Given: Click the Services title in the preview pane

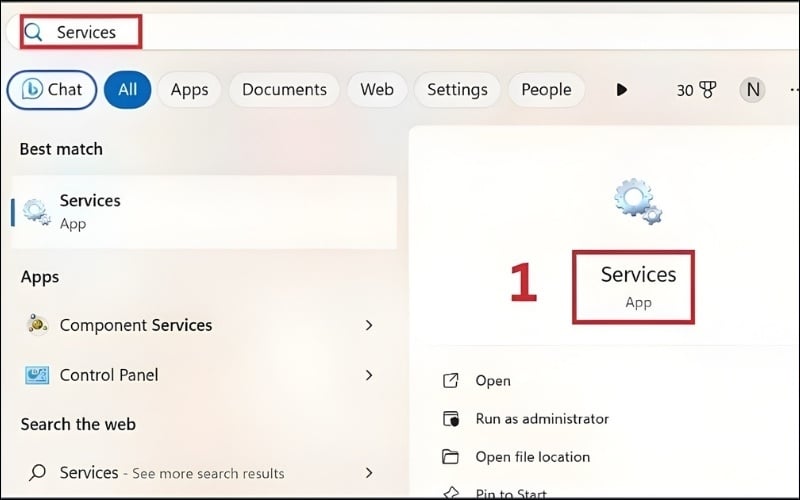Looking at the screenshot, I should point(638,275).
